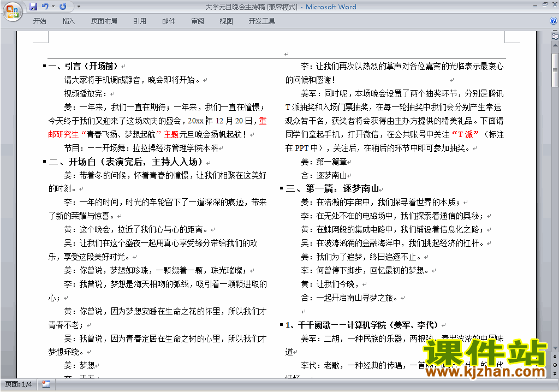Redo the last undone action

coord(63,7)
